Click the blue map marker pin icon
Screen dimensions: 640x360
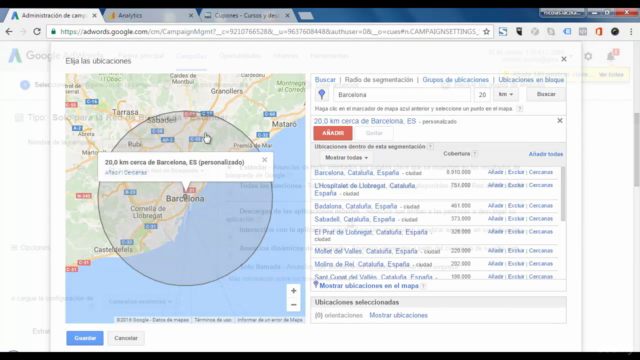322,94
